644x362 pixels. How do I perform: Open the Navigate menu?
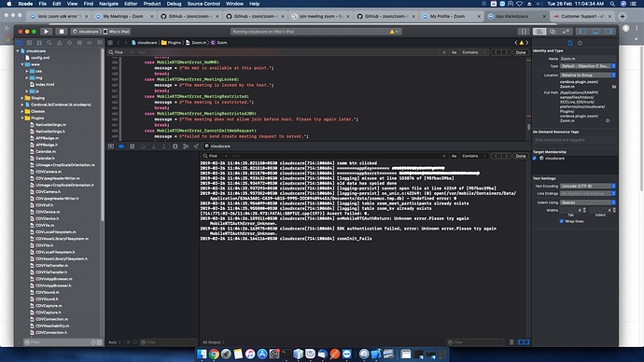point(109,4)
